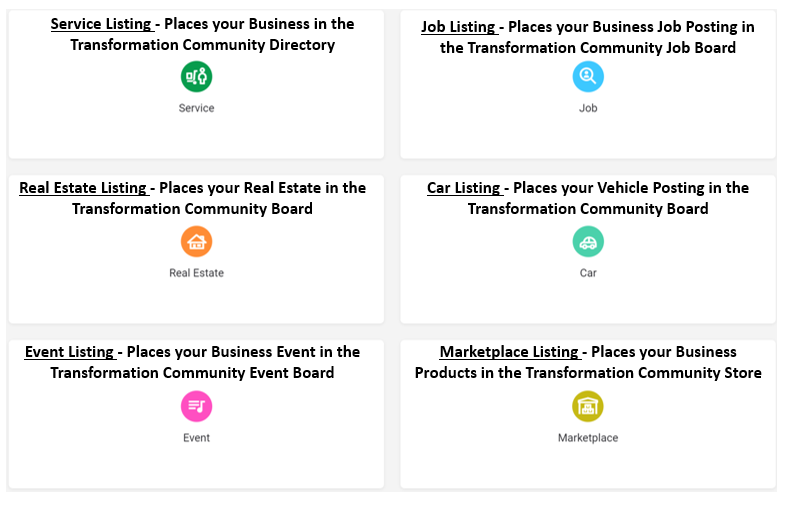Follow the Marketplace Listing heading link
Image resolution: width=789 pixels, height=507 pixels.
510,352
